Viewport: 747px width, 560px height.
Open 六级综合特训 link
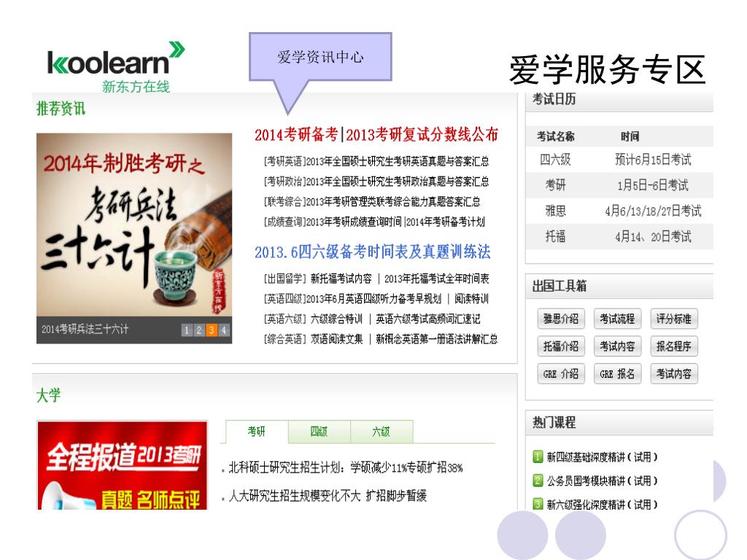point(336,319)
